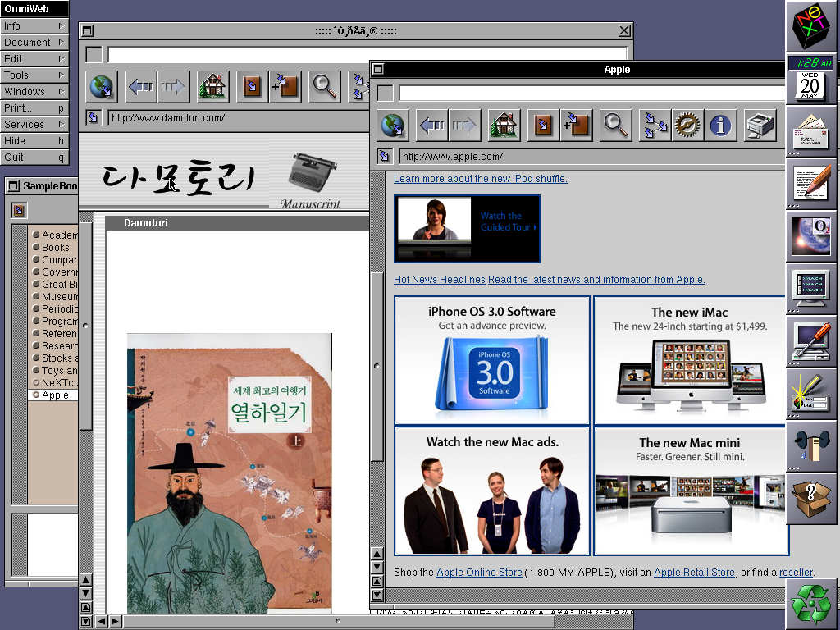
Task: Click the Watch the Guided Tour banner
Action: pos(467,229)
